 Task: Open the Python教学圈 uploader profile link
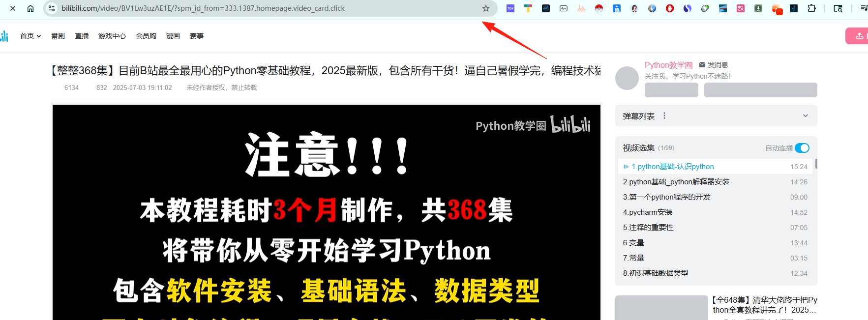tap(668, 65)
